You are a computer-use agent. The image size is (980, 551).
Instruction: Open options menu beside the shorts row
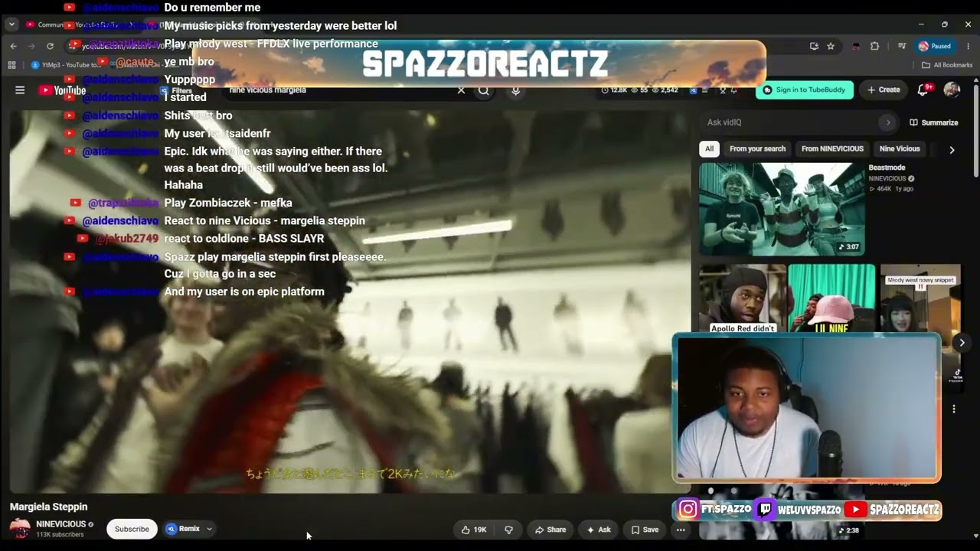pos(954,409)
